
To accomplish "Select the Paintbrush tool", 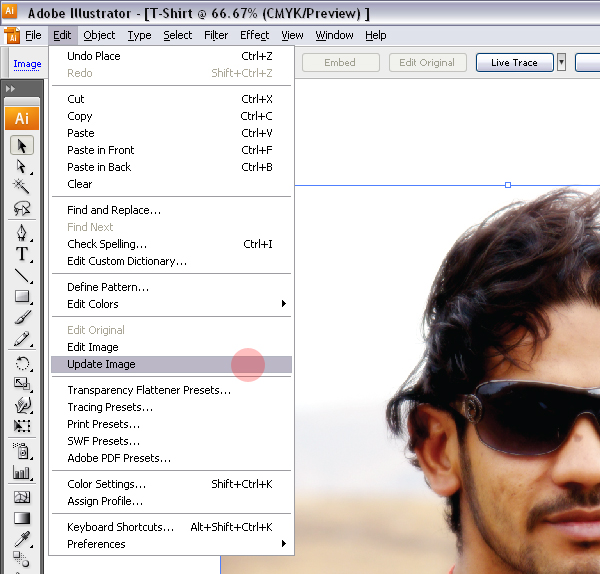I will click(x=22, y=318).
